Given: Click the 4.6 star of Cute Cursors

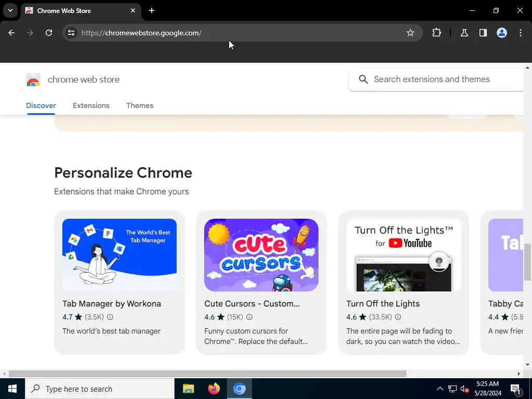Looking at the screenshot, I should (221, 317).
